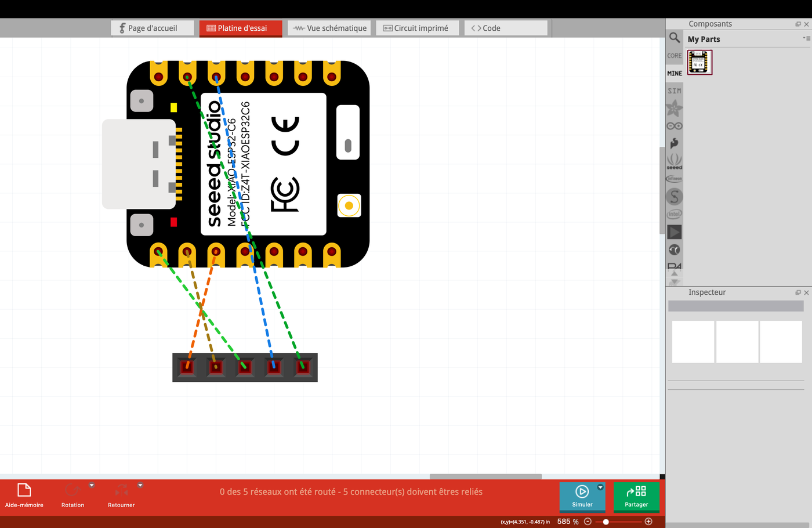The width and height of the screenshot is (812, 528).
Task: Open the SparkFun flame parts bin
Action: (x=675, y=143)
